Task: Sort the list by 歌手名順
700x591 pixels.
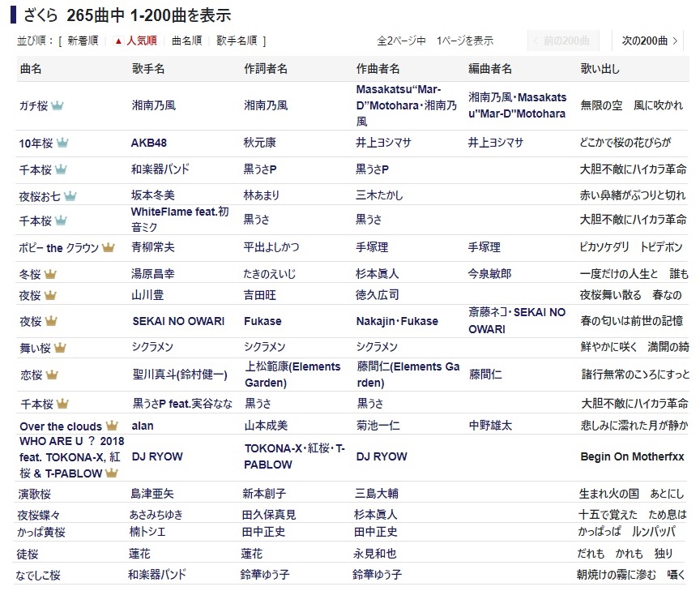Action: click(x=238, y=41)
